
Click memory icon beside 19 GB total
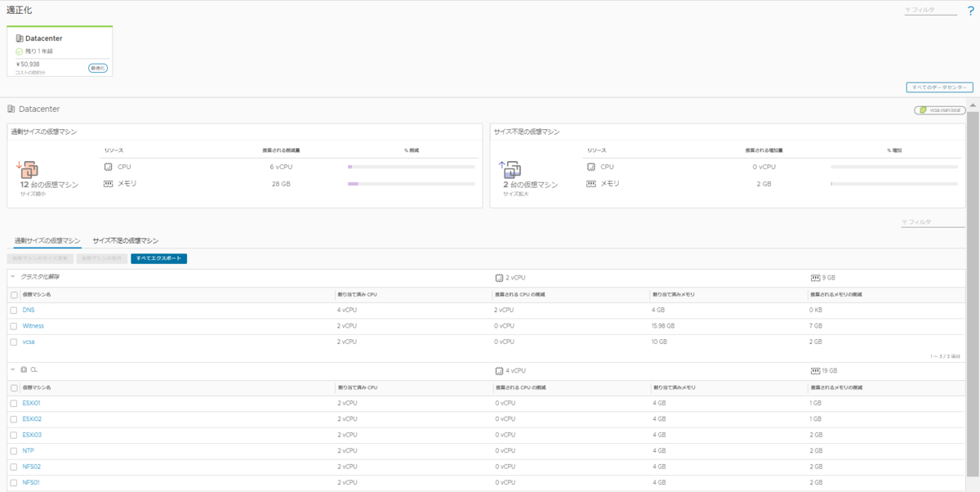point(815,370)
